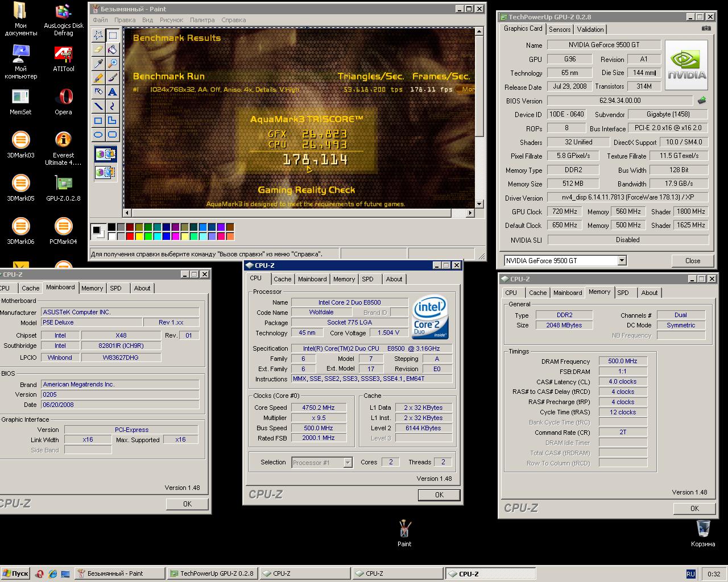728x582 pixels.
Task: Switch to TechPowerUp GPU-Z taskbar button
Action: 212,574
